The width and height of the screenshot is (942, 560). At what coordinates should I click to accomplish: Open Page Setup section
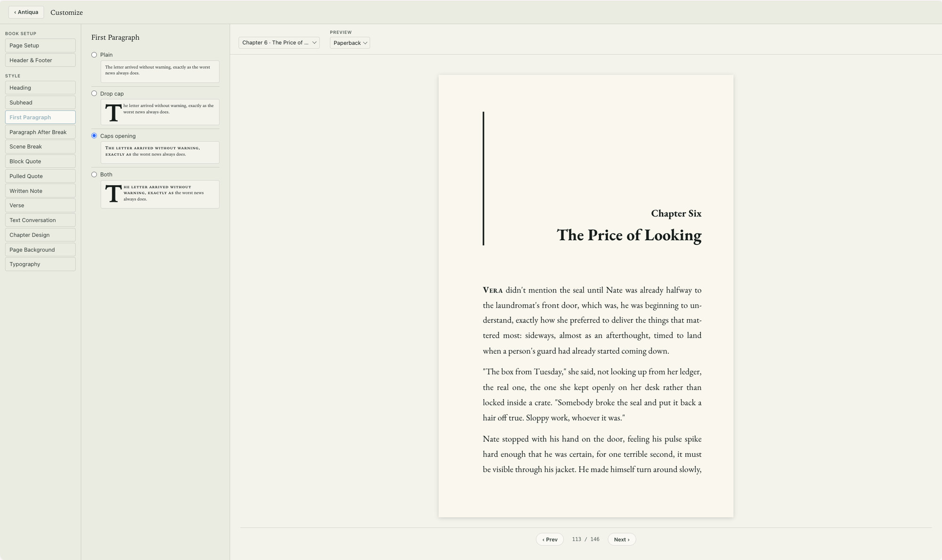(x=40, y=46)
